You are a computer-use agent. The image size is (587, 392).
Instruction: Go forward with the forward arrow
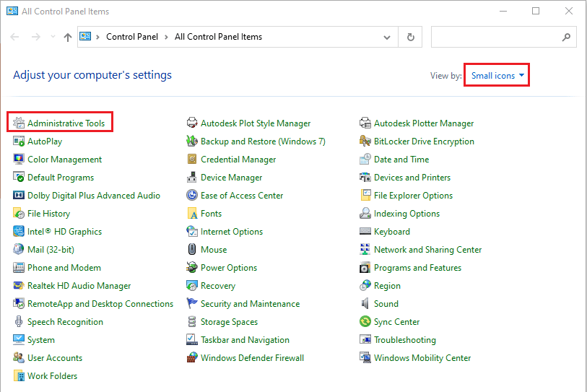[36, 37]
